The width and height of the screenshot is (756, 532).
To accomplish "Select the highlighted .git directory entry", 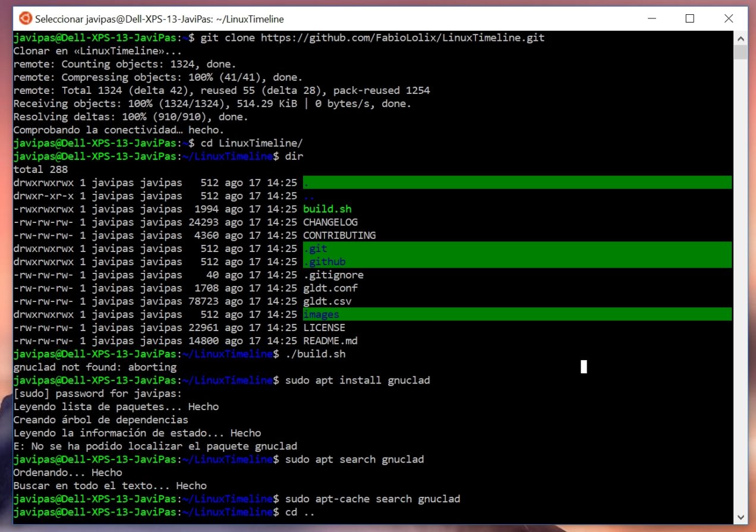I will 316,248.
